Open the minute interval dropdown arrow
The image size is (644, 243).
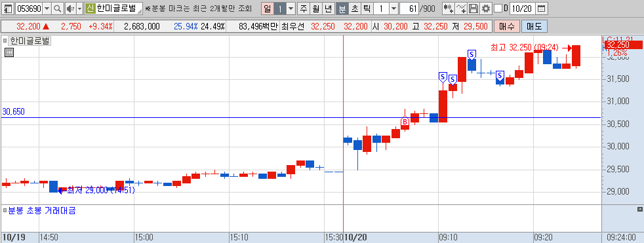coord(393,9)
